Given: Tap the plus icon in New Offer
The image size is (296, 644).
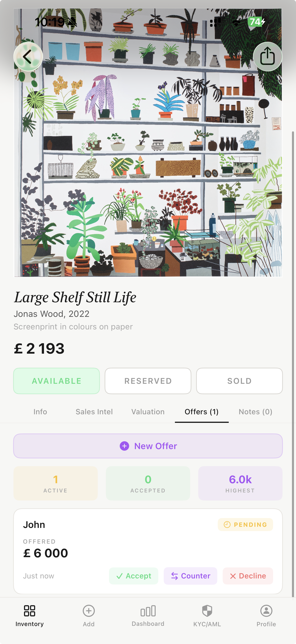Looking at the screenshot, I should (124, 446).
